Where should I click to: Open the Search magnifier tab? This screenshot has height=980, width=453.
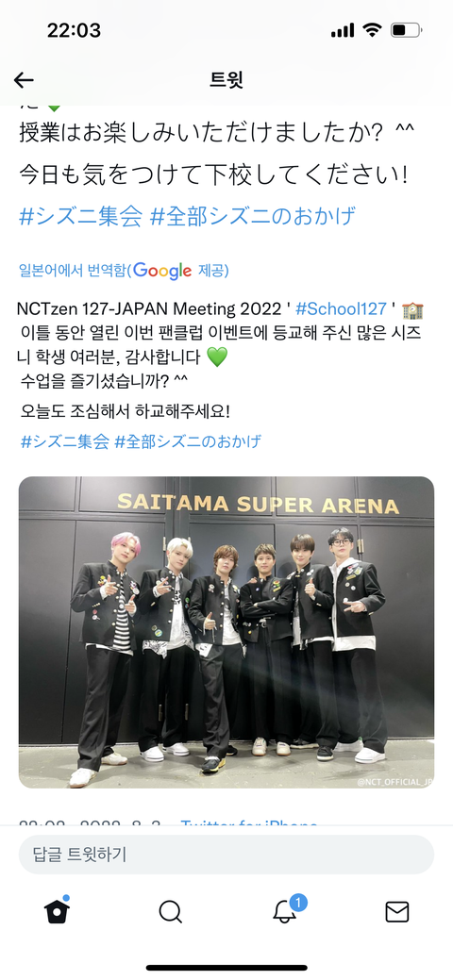tap(170, 912)
